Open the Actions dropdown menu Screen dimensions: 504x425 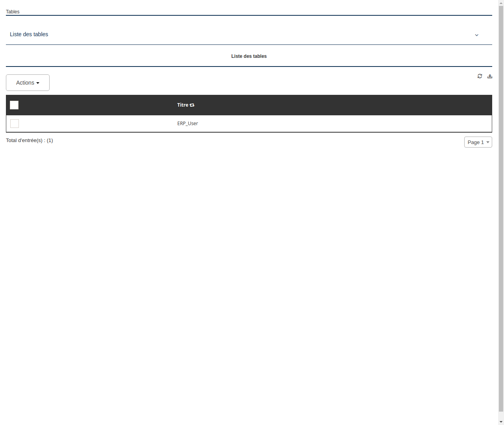pyautogui.click(x=28, y=83)
